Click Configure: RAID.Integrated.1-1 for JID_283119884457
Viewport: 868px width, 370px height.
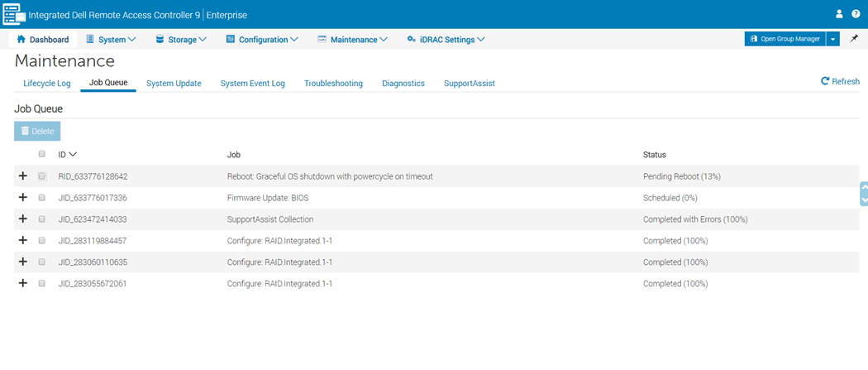point(279,241)
